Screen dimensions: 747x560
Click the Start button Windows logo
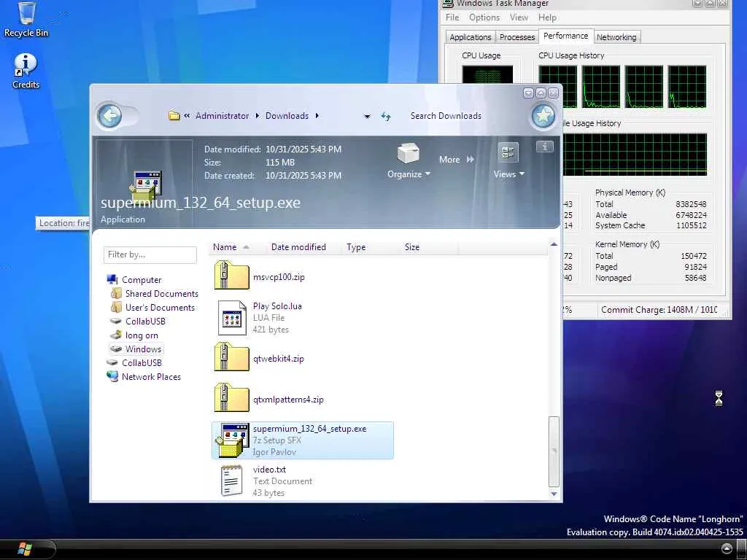25,549
